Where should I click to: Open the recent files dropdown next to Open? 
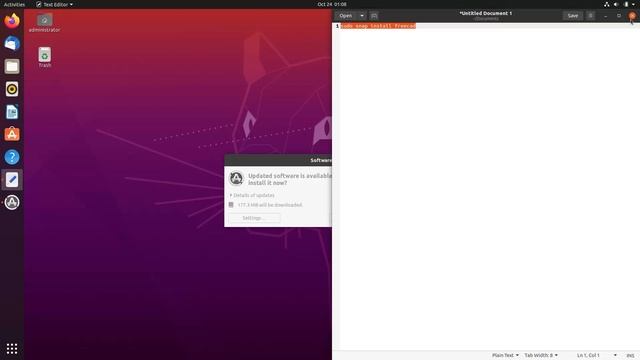362,16
